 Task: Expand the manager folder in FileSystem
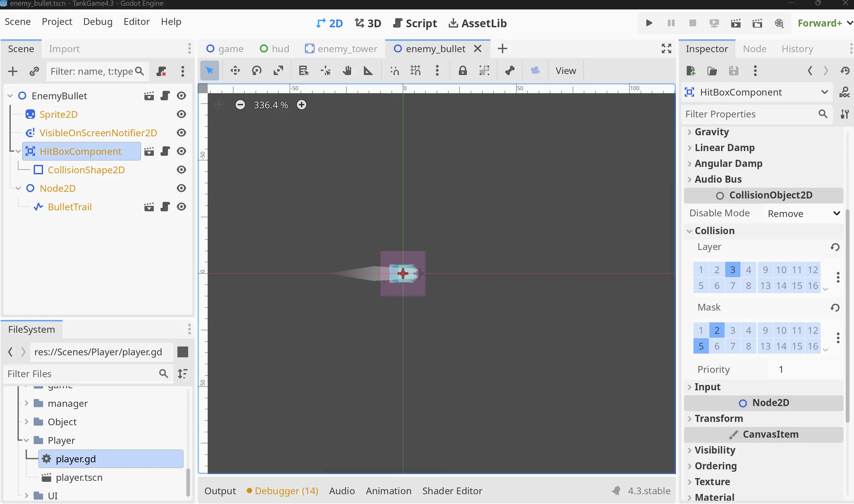27,403
